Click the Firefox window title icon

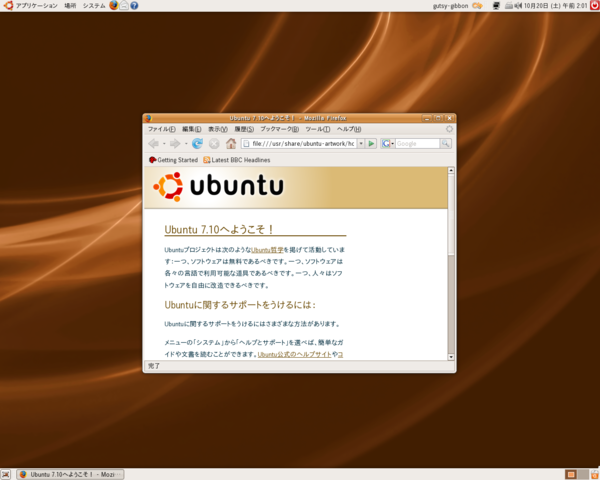(148, 118)
